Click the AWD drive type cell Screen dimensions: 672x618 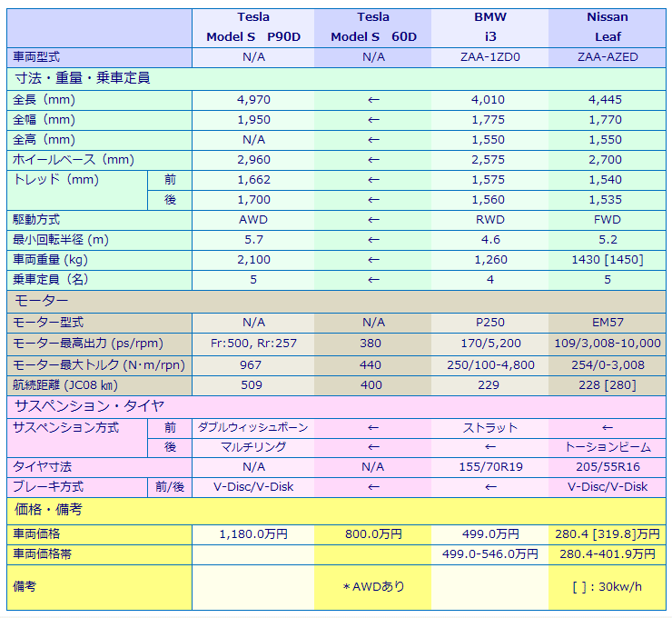253,220
